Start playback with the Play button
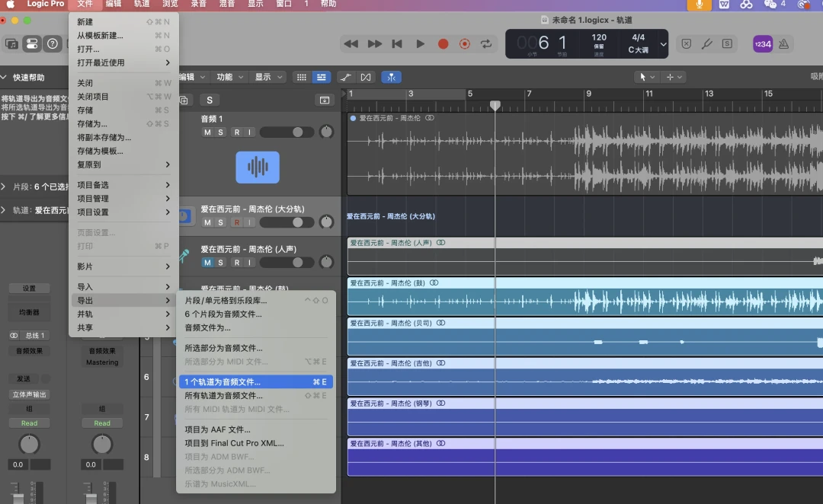The height and width of the screenshot is (504, 823). coord(421,44)
